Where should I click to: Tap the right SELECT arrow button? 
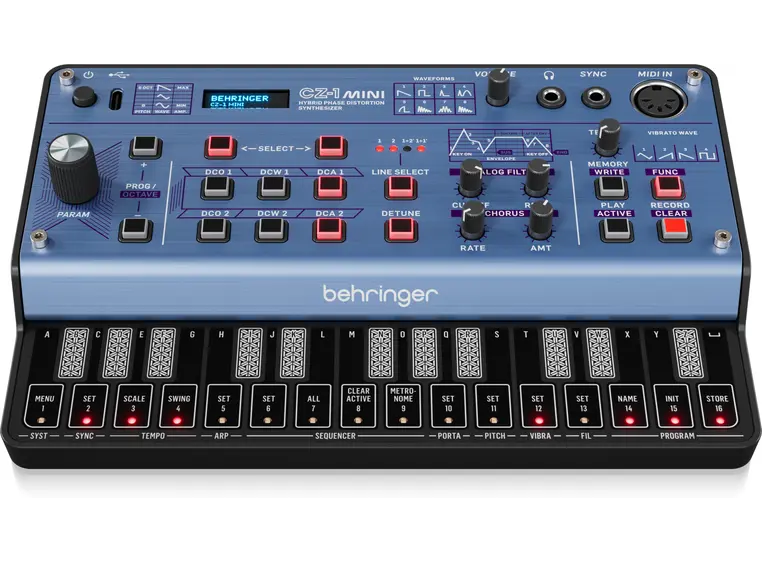[x=331, y=147]
